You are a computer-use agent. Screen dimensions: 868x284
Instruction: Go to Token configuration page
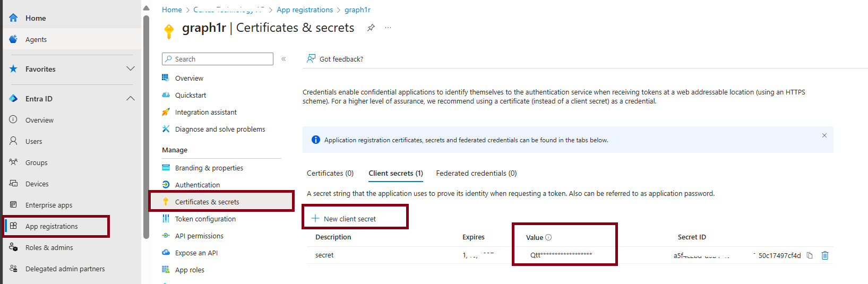coord(205,219)
